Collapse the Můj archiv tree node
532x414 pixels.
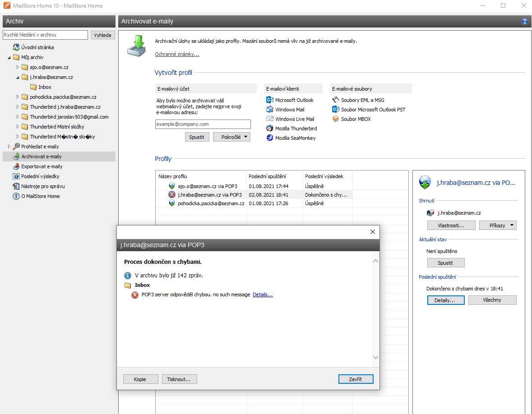[x=9, y=58]
